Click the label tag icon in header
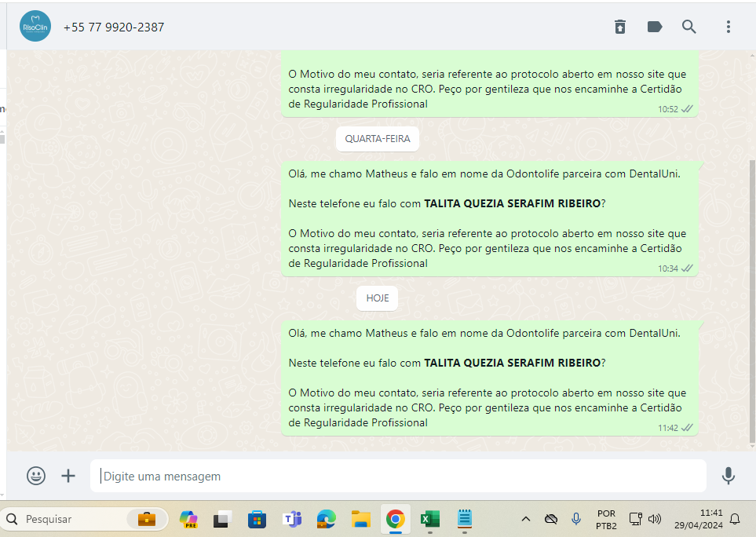Image resolution: width=756 pixels, height=537 pixels. click(655, 27)
